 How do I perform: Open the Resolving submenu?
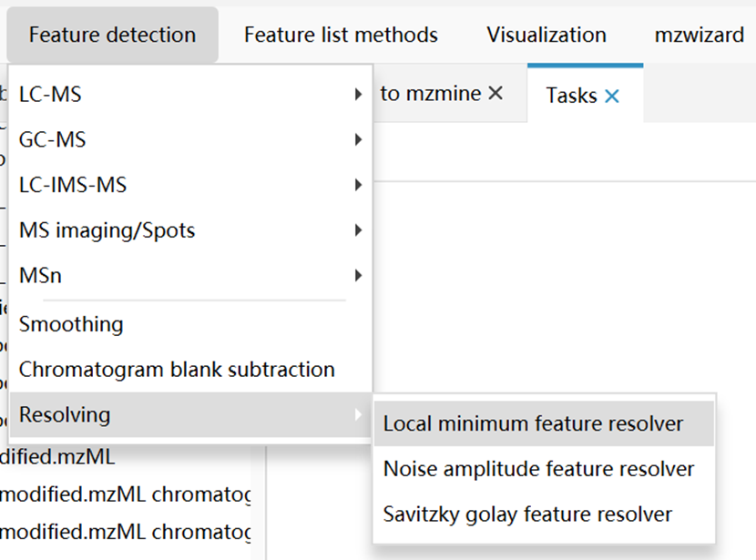190,414
